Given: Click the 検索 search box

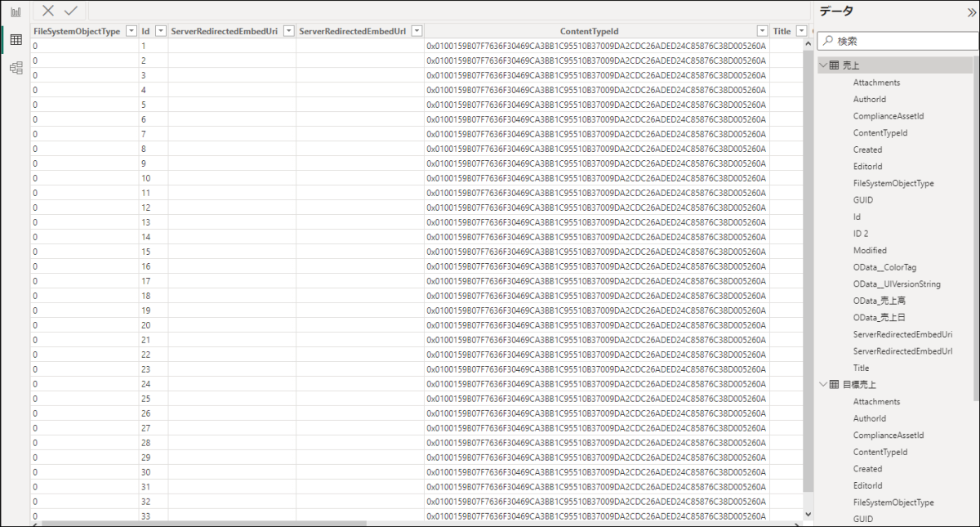Looking at the screenshot, I should [x=898, y=40].
